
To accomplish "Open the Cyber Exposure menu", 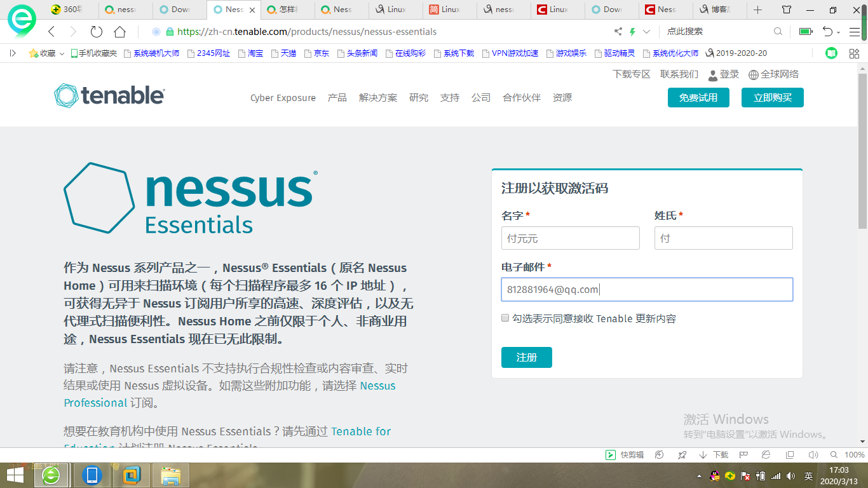I will point(283,98).
